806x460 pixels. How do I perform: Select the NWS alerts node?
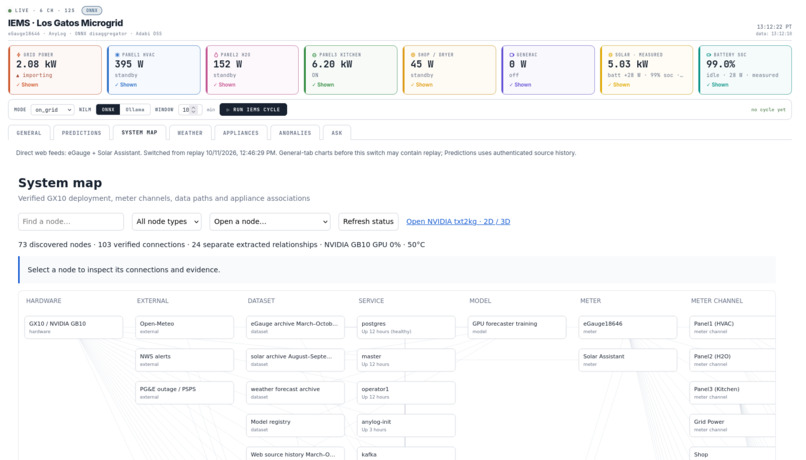click(x=185, y=360)
